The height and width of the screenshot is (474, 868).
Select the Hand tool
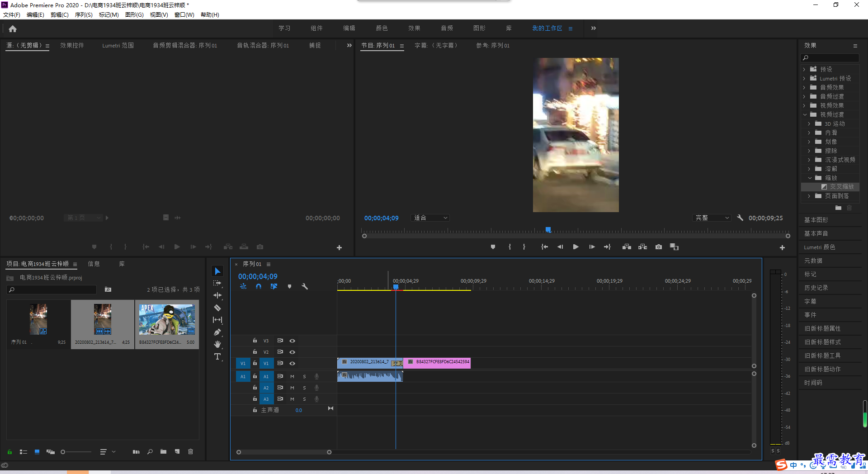[x=217, y=344]
